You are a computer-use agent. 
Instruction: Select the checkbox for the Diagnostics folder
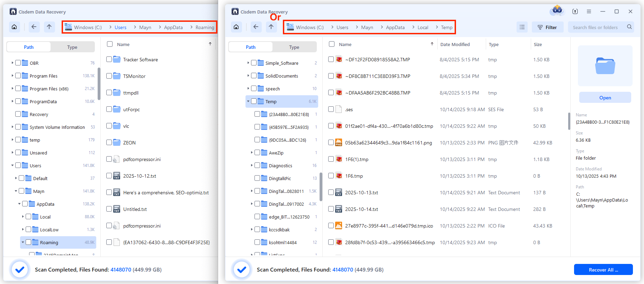tap(257, 166)
